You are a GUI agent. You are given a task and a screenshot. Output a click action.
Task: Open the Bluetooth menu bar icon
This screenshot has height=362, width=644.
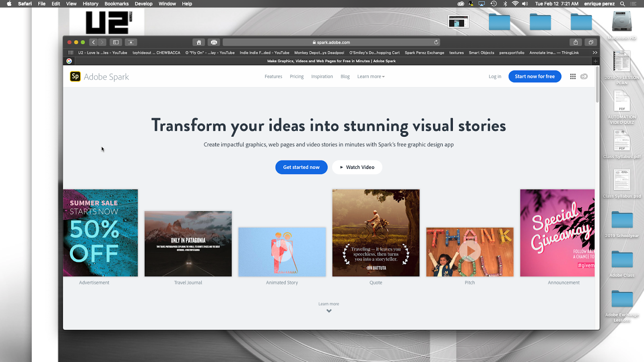[x=505, y=4]
